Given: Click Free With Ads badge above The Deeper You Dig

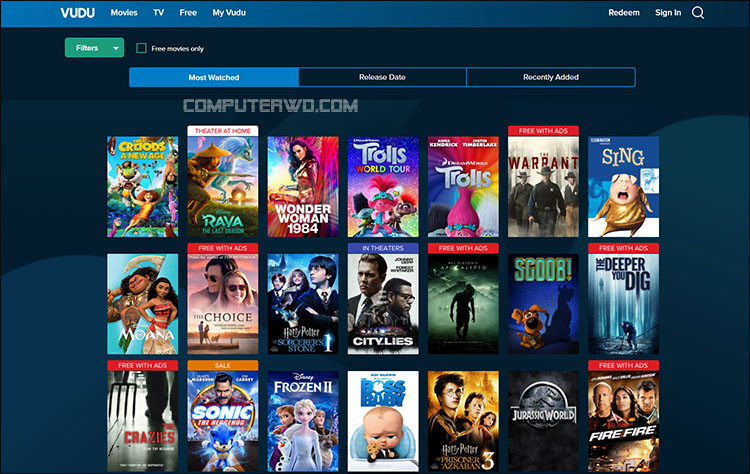Looking at the screenshot, I should [623, 248].
